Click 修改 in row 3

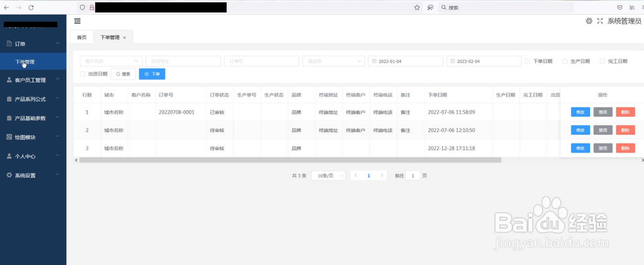point(580,148)
